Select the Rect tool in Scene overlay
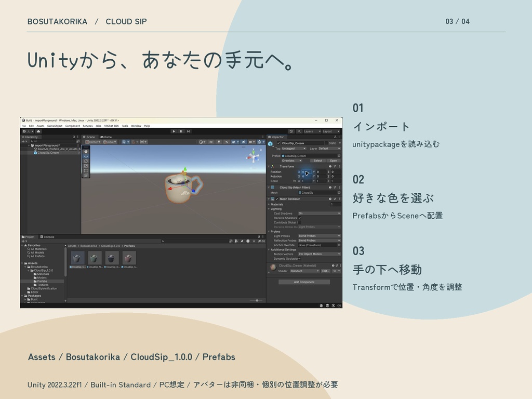The height and width of the screenshot is (399, 532). 86,170
